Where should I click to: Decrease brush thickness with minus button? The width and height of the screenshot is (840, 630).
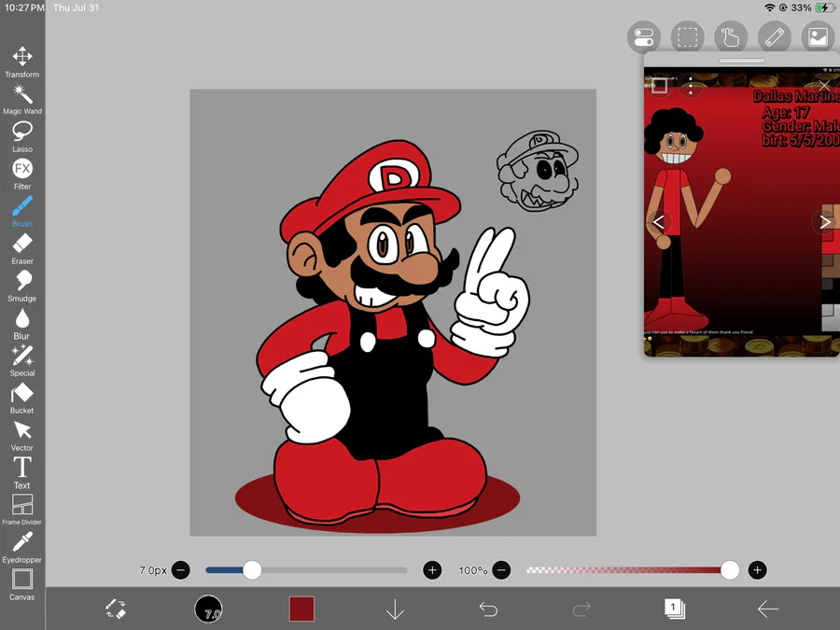180,570
